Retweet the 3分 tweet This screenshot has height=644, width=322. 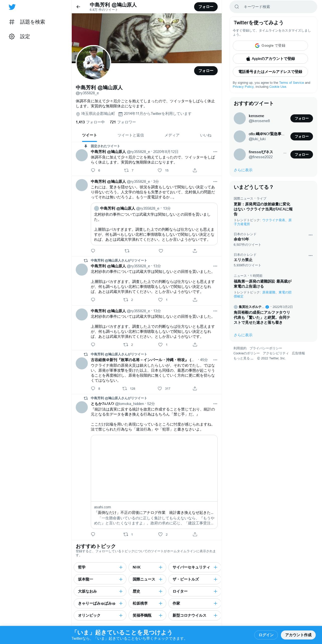[x=127, y=251]
